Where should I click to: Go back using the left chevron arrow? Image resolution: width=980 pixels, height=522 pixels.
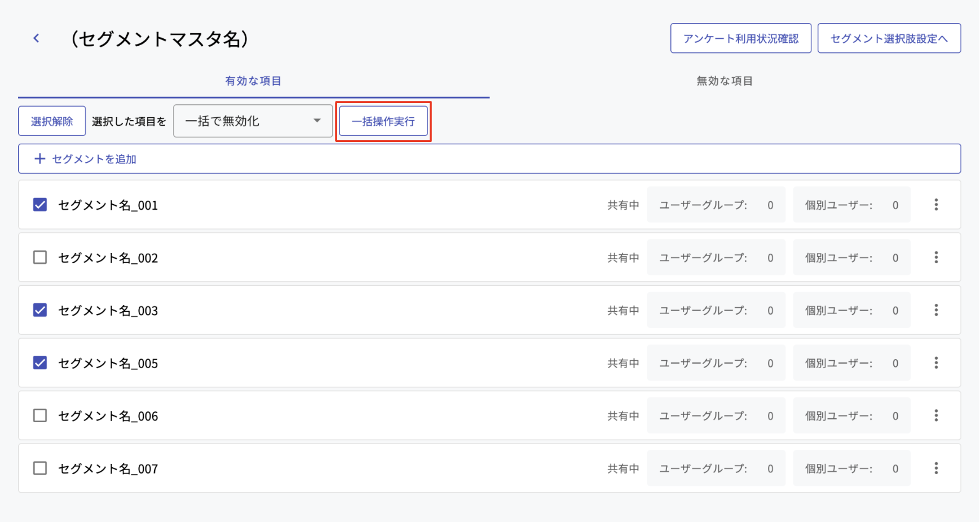[36, 38]
